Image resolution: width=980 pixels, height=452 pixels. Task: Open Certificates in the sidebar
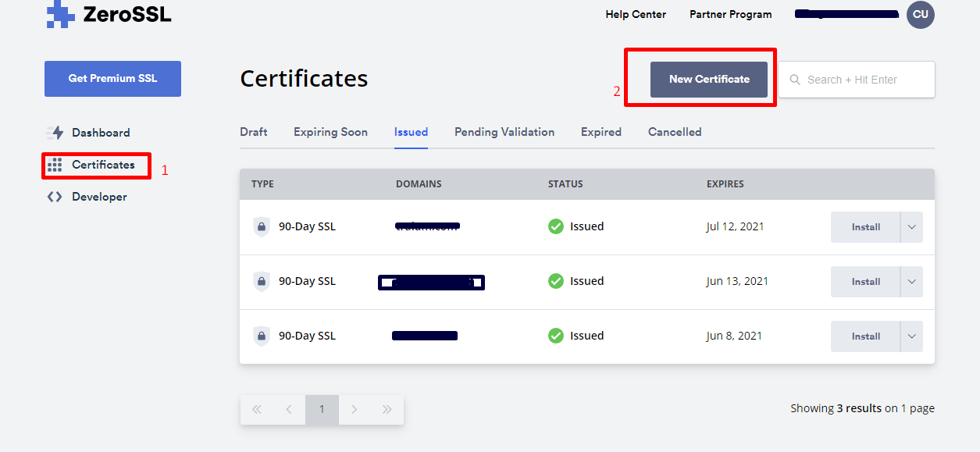(103, 165)
